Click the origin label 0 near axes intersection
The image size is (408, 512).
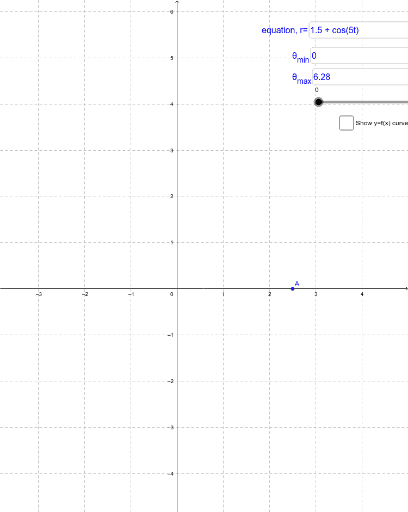[172, 294]
